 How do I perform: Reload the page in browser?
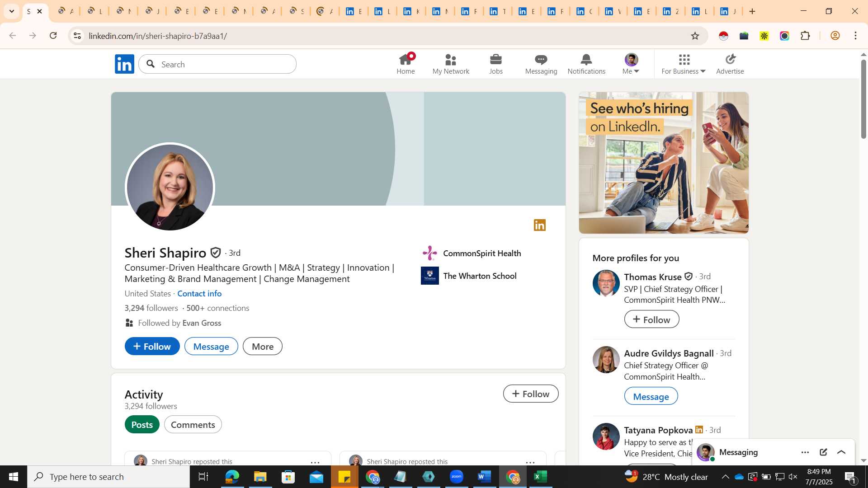[x=53, y=36]
